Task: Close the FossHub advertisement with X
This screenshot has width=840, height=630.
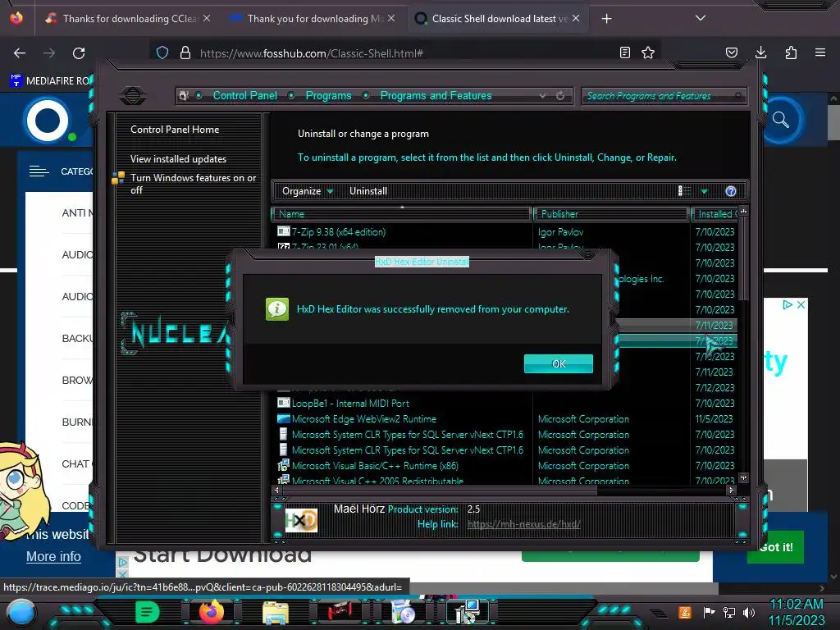Action: [801, 304]
